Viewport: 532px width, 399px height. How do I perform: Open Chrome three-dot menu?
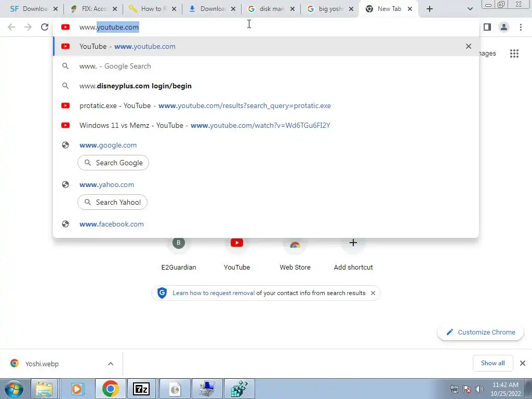521,27
